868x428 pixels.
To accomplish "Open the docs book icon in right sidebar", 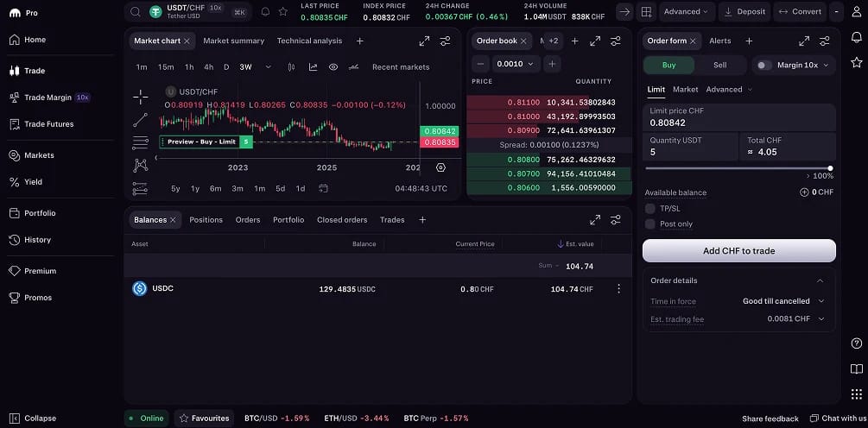I will 857,368.
